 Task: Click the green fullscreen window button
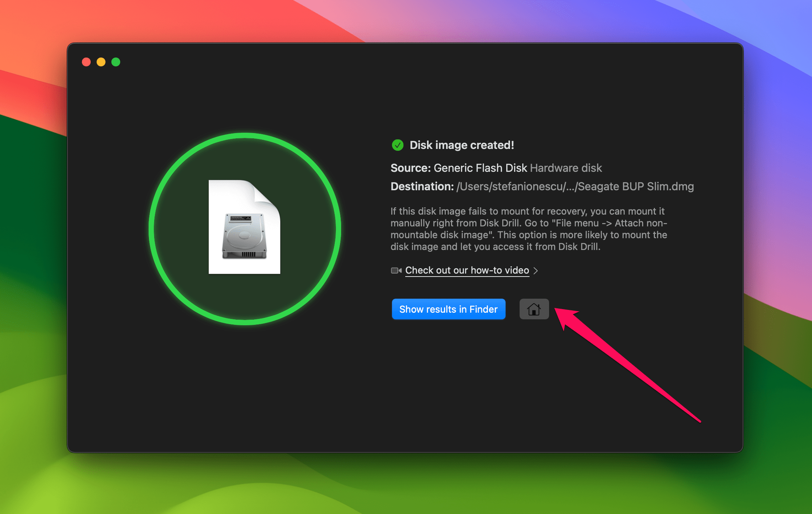tap(116, 62)
